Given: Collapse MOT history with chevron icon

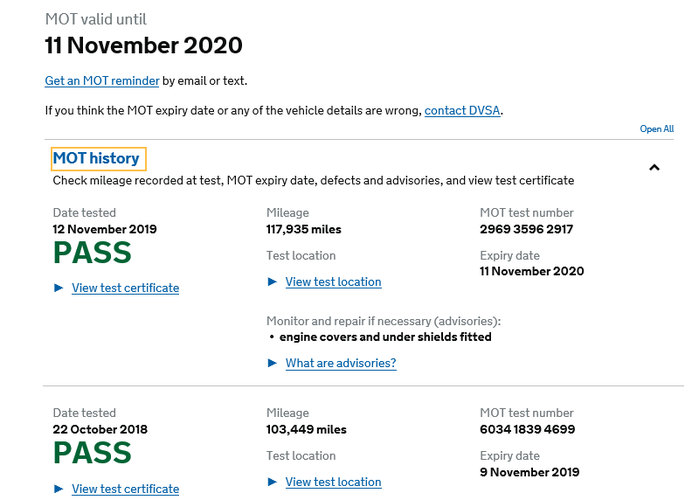Looking at the screenshot, I should (x=654, y=167).
